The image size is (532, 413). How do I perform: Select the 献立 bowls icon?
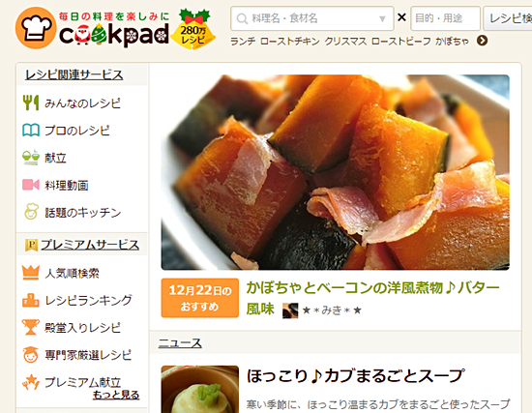(31, 158)
